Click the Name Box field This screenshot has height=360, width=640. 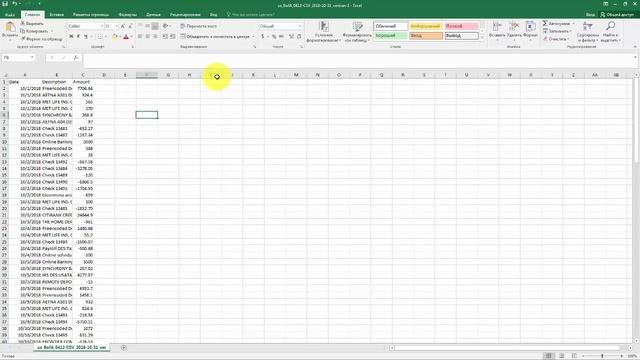[16, 58]
